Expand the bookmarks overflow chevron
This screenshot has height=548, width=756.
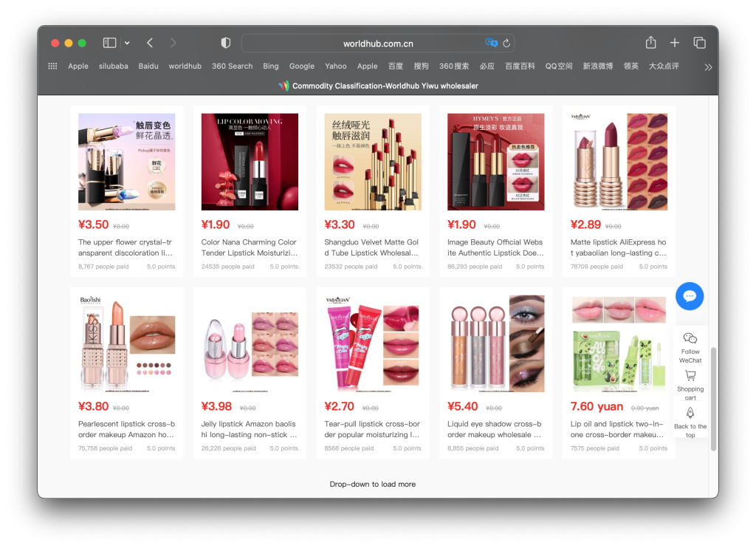pyautogui.click(x=708, y=66)
